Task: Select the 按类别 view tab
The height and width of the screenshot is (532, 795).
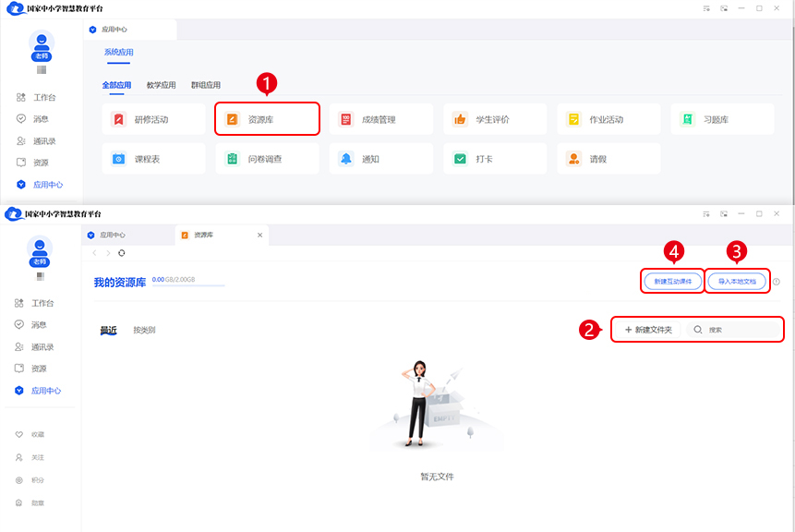Action: 144,330
